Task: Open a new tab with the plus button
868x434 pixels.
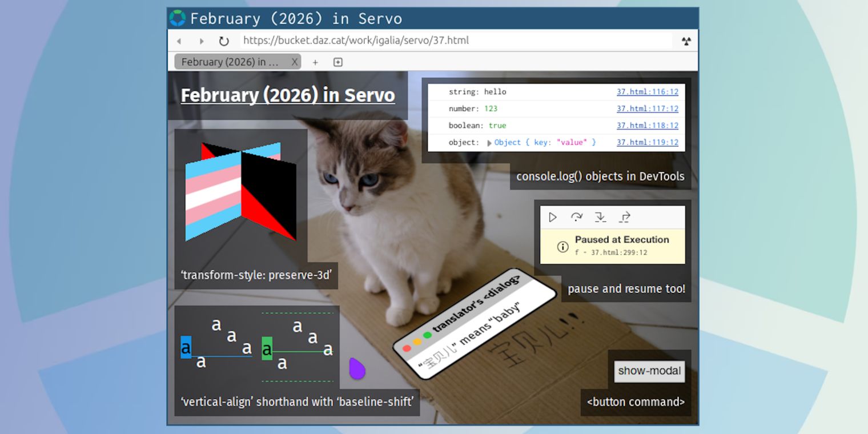Action: pos(315,62)
